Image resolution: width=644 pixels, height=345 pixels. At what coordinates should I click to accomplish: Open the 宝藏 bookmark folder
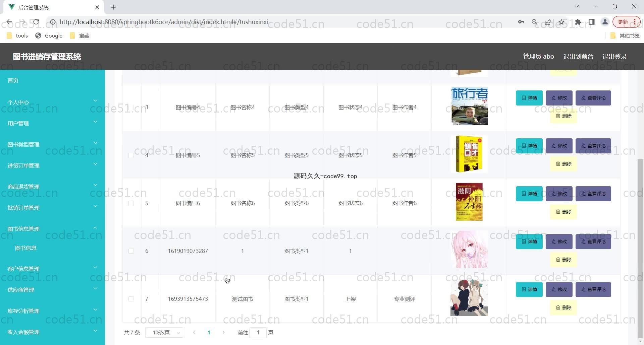pos(79,36)
